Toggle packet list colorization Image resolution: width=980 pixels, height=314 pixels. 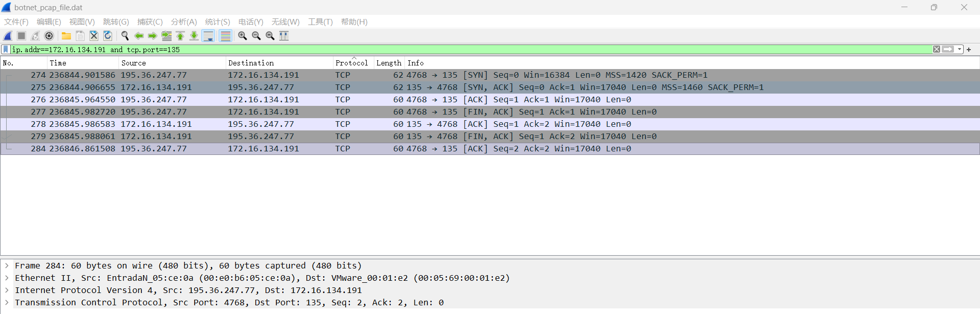coord(225,36)
